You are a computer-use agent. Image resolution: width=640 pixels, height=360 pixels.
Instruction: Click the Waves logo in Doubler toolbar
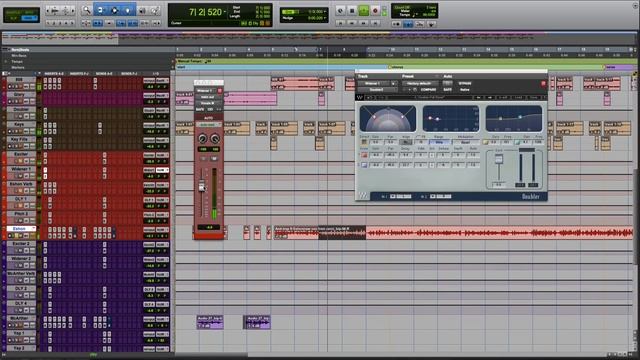pyautogui.click(x=360, y=98)
